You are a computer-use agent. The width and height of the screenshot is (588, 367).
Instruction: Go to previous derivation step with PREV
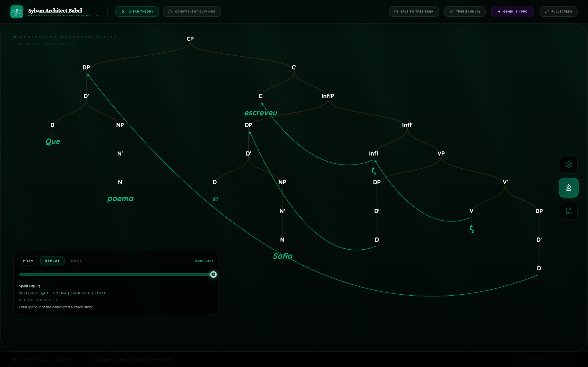click(x=28, y=261)
